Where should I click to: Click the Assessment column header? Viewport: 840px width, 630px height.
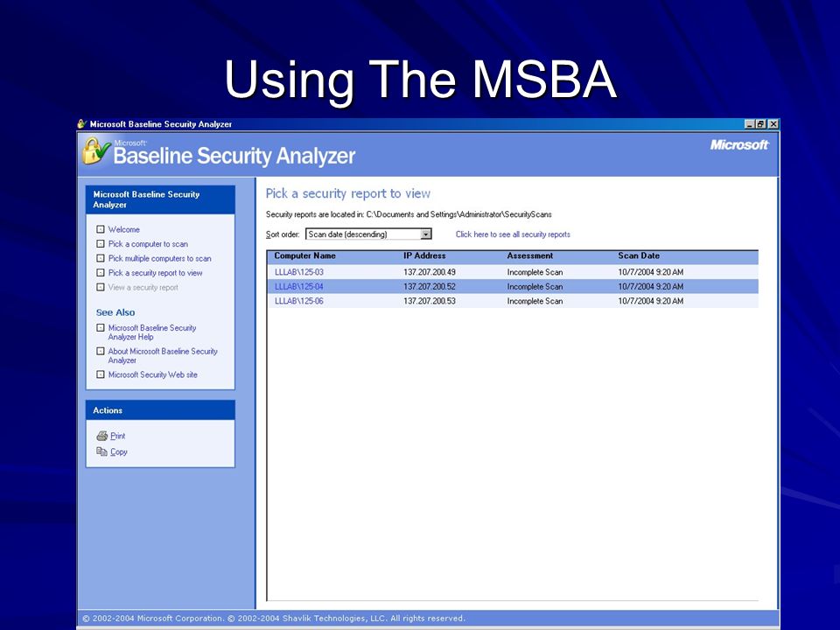[530, 256]
